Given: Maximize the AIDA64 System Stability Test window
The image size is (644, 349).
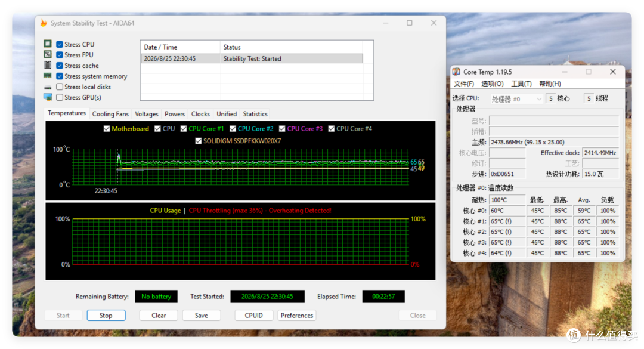Looking at the screenshot, I should click(410, 23).
